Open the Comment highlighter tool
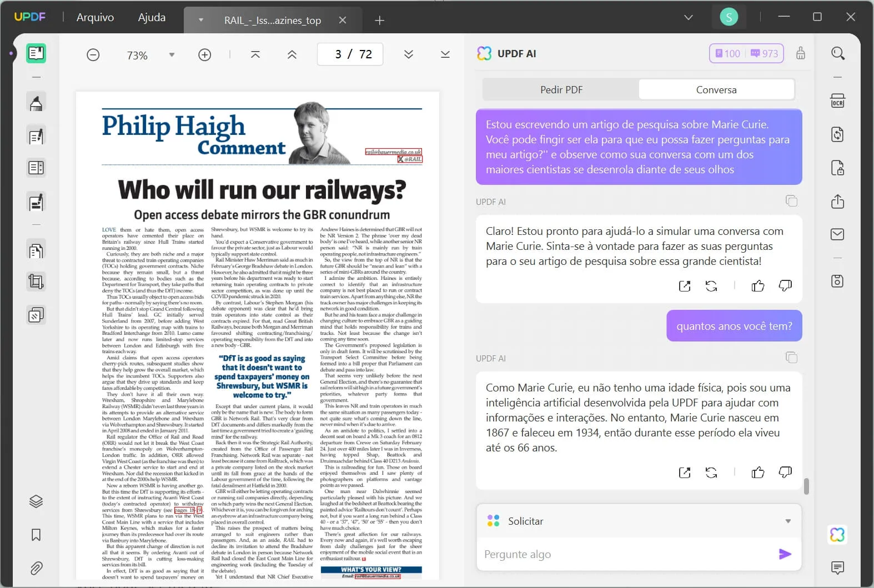 pyautogui.click(x=36, y=103)
